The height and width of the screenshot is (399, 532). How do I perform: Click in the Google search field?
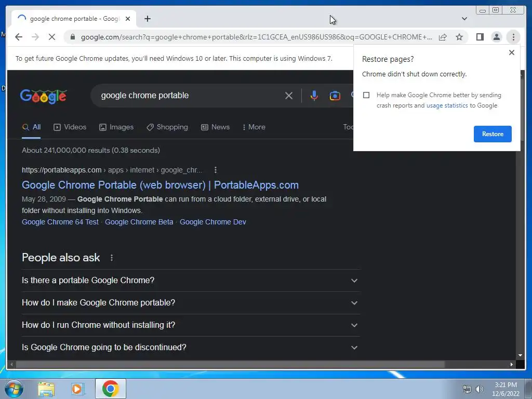click(190, 96)
